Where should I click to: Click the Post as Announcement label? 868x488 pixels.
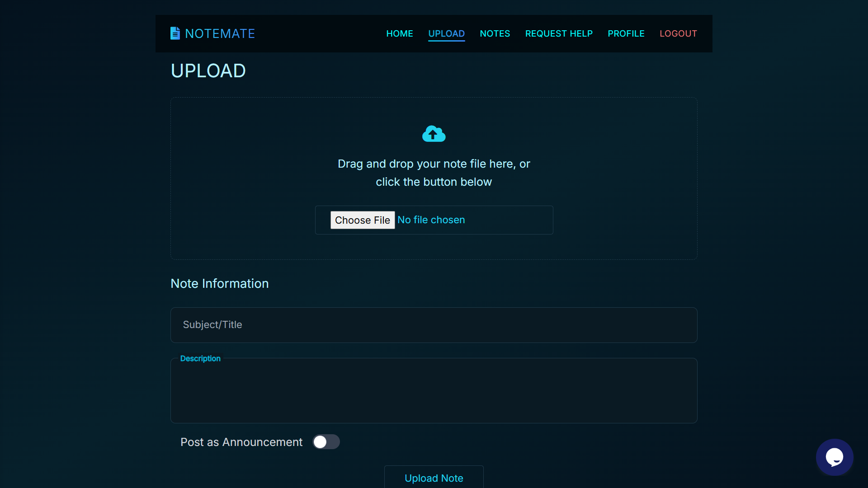click(241, 442)
